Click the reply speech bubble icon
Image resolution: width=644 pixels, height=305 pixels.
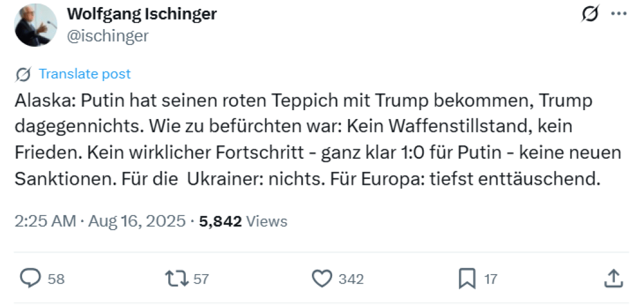(31, 278)
